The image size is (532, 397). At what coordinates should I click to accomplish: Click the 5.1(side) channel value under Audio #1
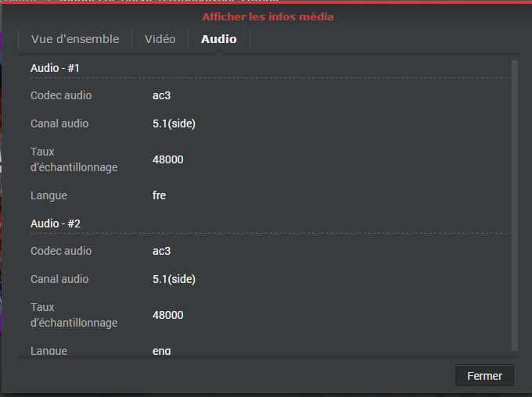[x=174, y=123]
